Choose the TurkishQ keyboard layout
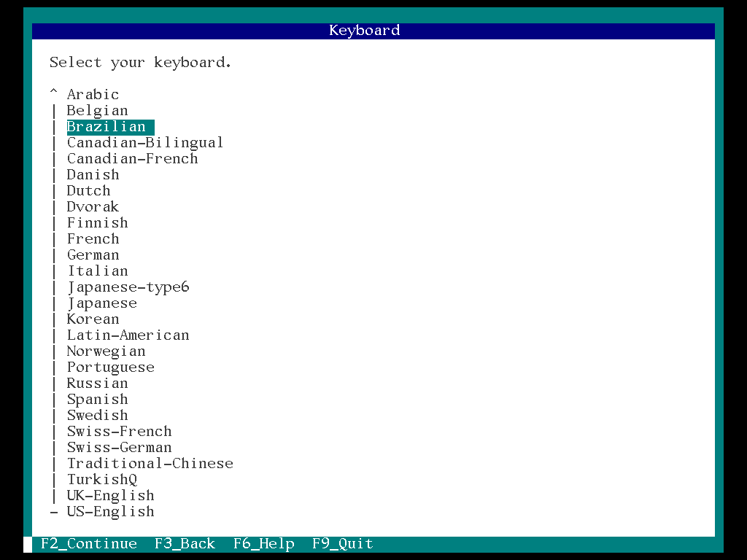 [x=101, y=480]
